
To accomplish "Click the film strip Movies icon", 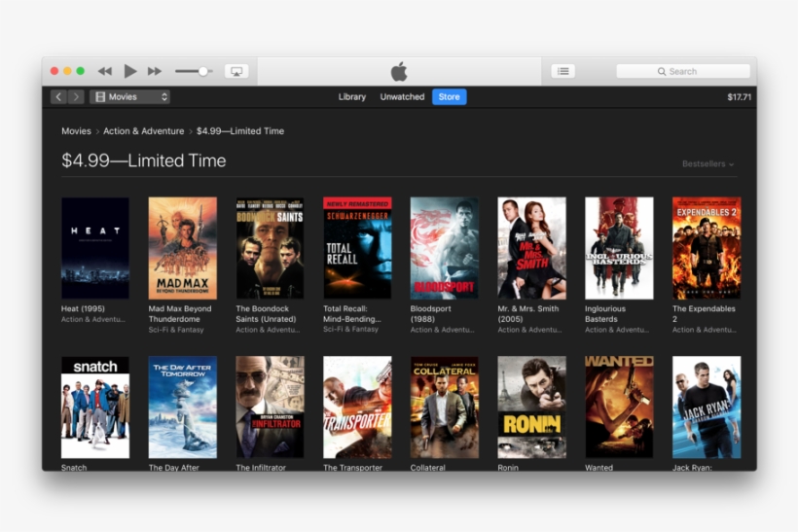I will click(100, 96).
